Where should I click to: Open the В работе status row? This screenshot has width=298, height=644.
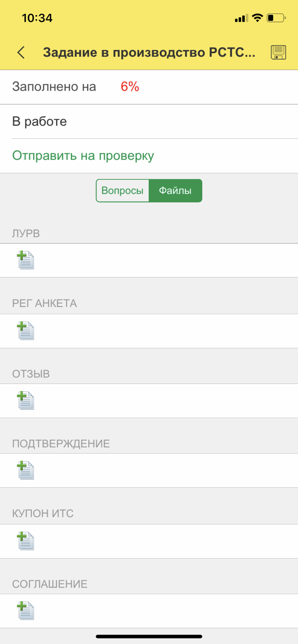[149, 121]
